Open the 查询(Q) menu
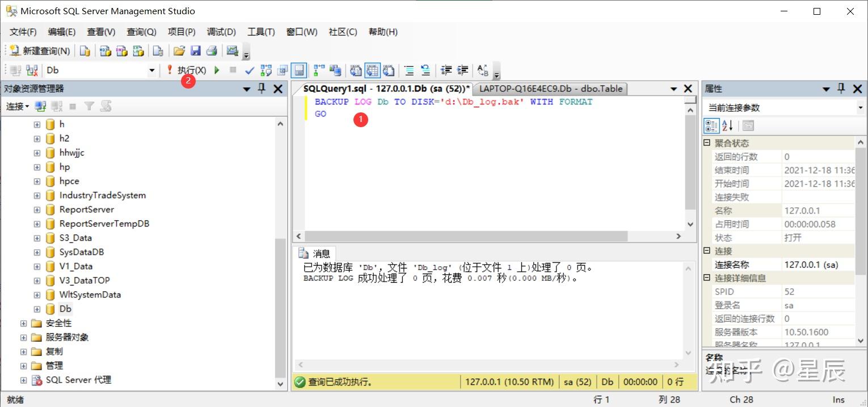The width and height of the screenshot is (868, 407). (141, 32)
